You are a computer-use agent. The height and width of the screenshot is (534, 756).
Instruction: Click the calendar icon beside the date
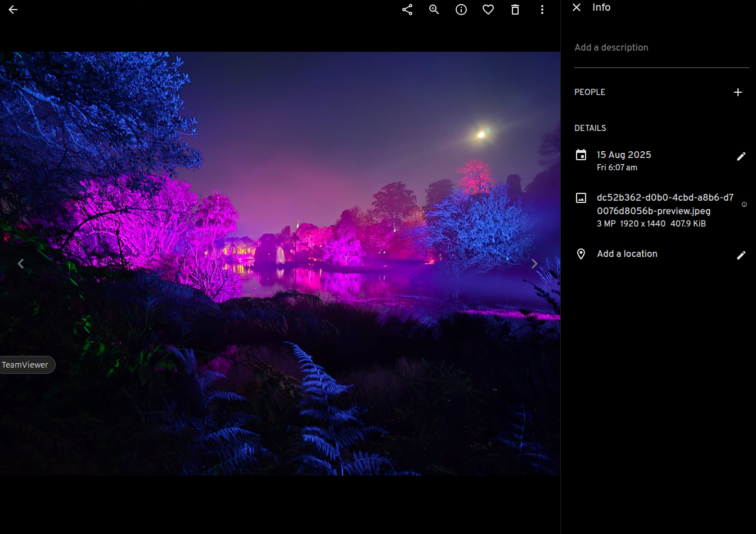(x=581, y=155)
